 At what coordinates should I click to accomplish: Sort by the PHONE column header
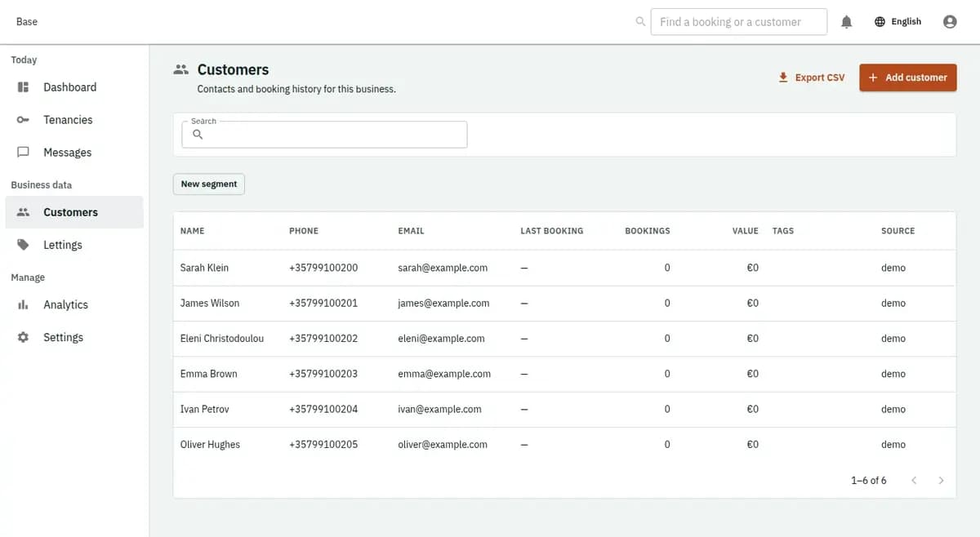304,231
